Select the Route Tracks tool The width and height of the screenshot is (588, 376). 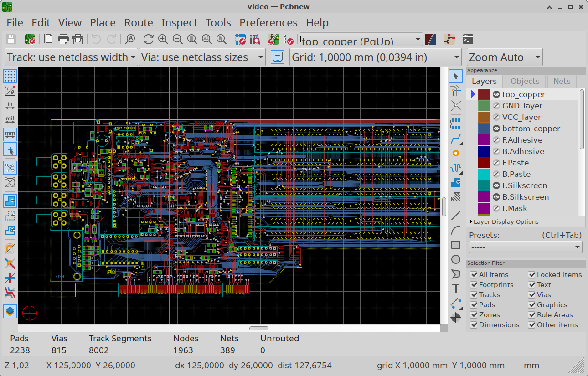click(x=455, y=139)
